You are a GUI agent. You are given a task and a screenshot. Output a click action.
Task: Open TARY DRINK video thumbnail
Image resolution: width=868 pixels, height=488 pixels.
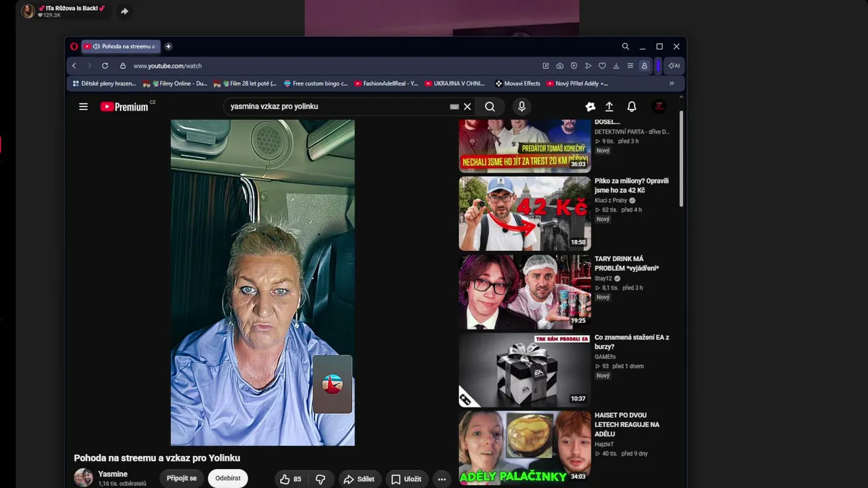[x=525, y=291]
